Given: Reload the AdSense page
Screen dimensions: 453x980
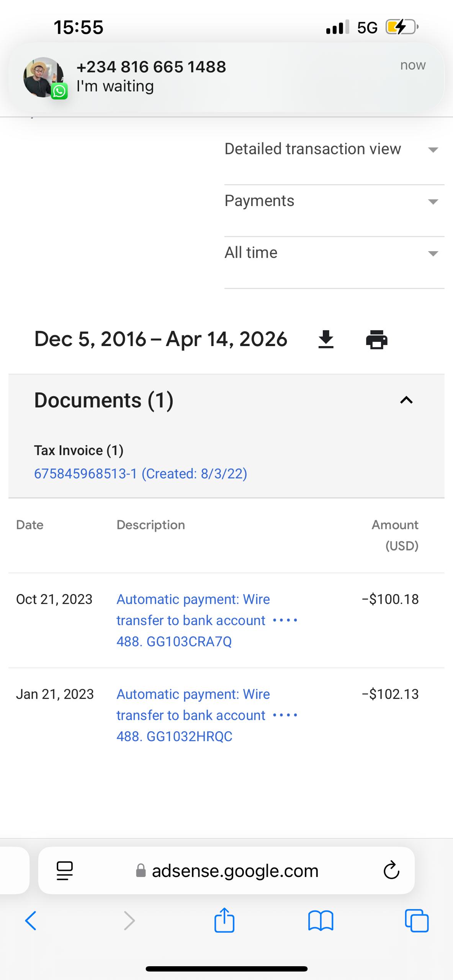Looking at the screenshot, I should tap(391, 871).
